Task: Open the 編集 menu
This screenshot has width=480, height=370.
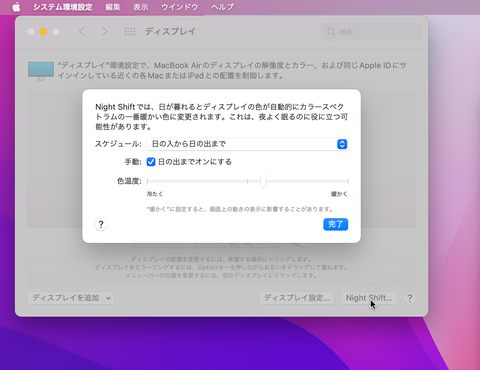Action: click(113, 7)
